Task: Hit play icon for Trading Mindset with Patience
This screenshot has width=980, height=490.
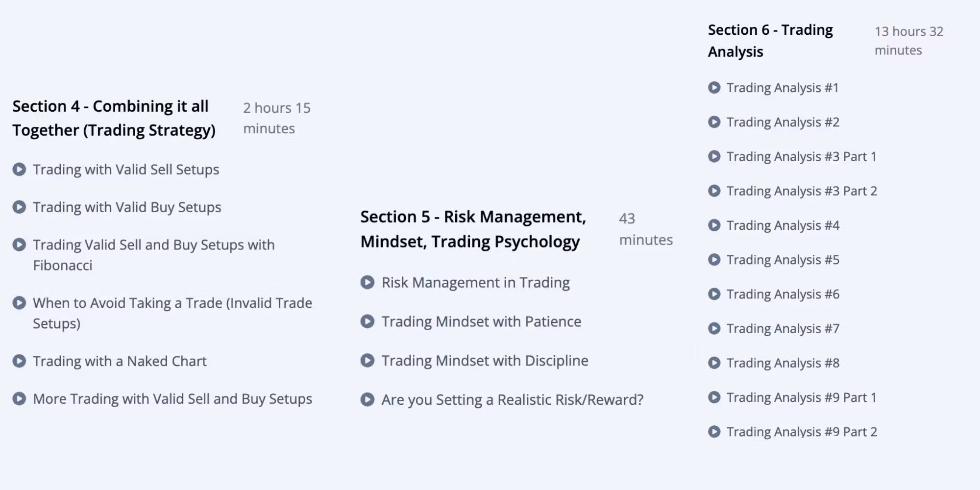Action: 367,321
